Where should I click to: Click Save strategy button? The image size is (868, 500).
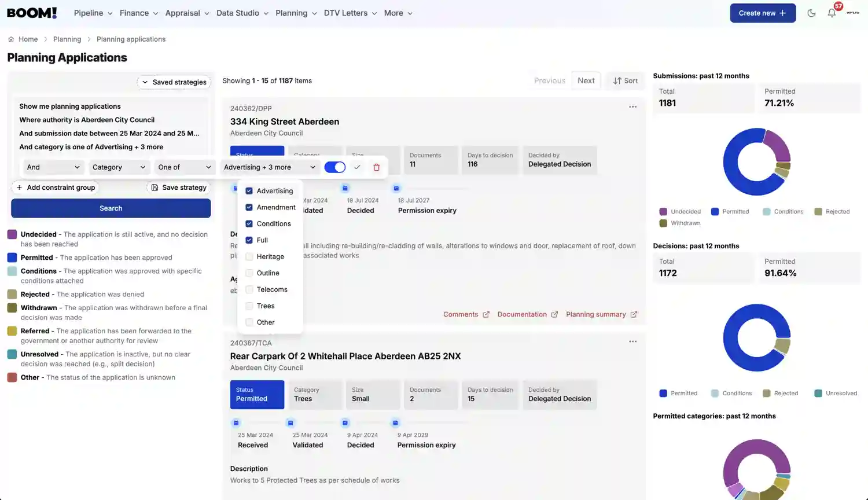pos(179,187)
